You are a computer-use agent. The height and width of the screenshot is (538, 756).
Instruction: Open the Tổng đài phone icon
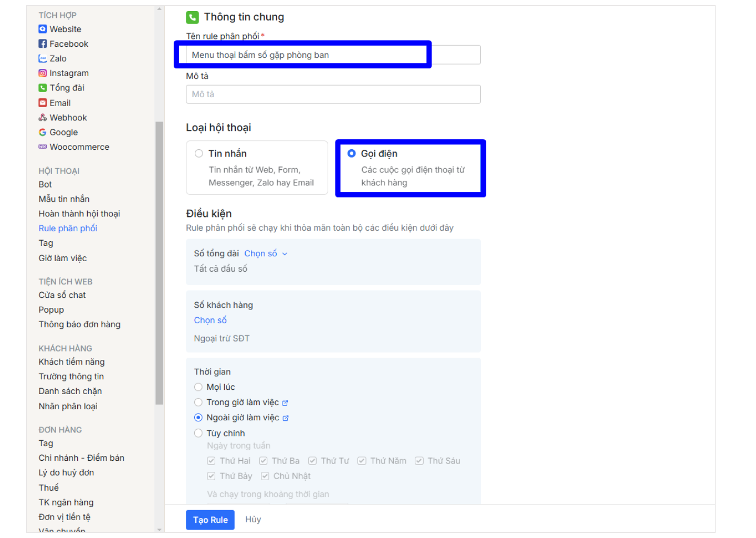[x=43, y=88]
